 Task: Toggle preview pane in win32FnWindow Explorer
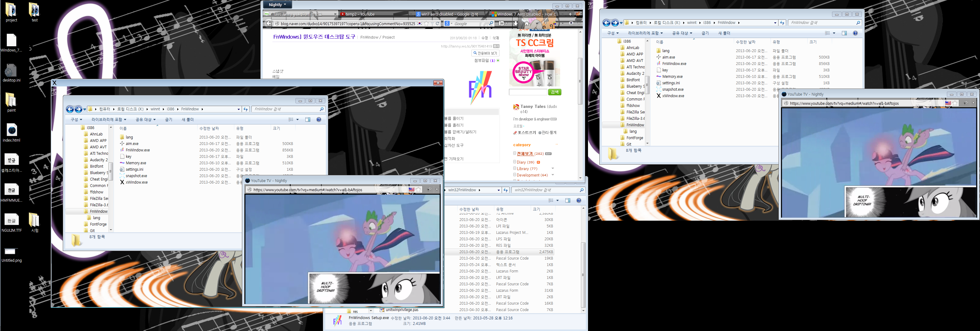[x=567, y=200]
